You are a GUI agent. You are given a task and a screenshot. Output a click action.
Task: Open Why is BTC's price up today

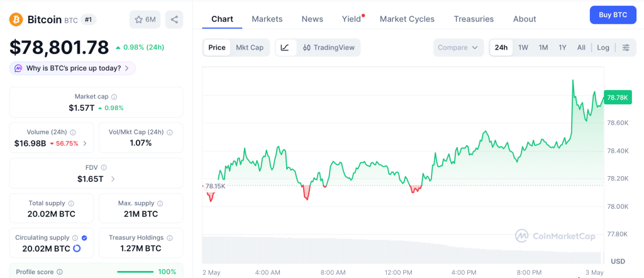[73, 68]
